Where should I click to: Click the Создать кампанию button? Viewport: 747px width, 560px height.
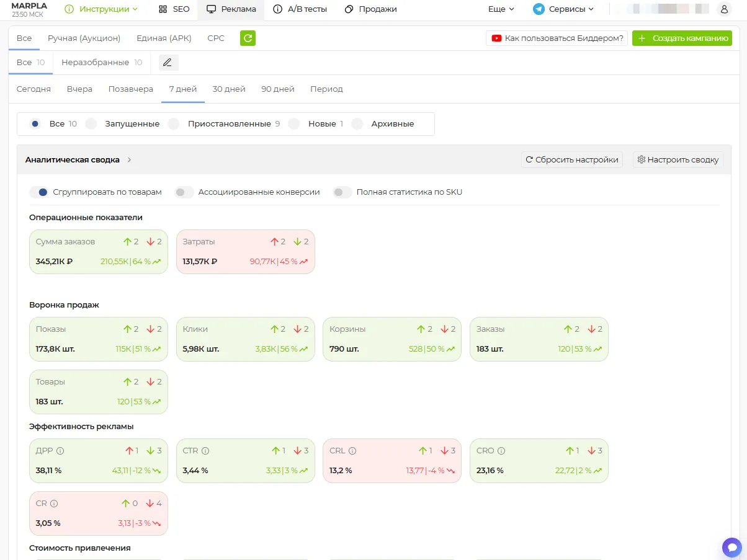[x=682, y=38]
